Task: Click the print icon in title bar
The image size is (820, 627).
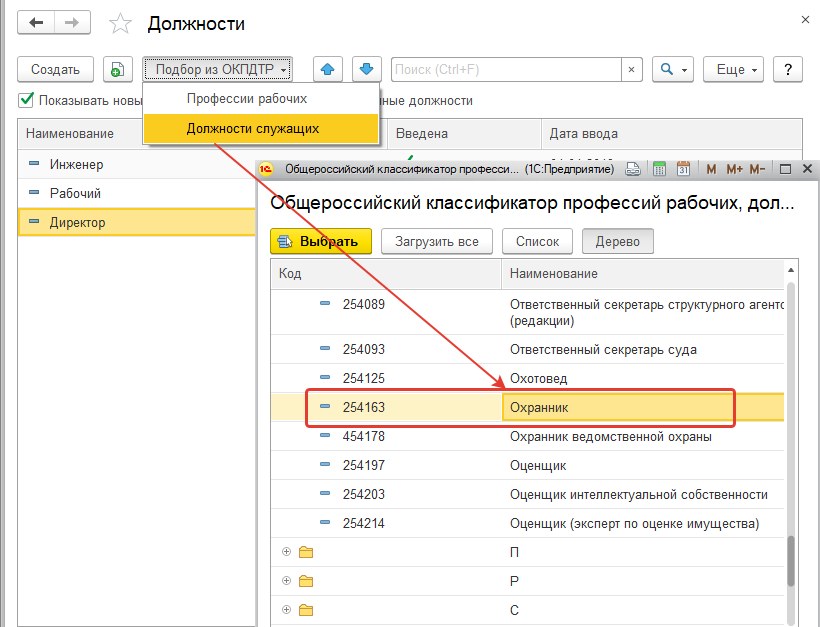Action: (x=633, y=169)
